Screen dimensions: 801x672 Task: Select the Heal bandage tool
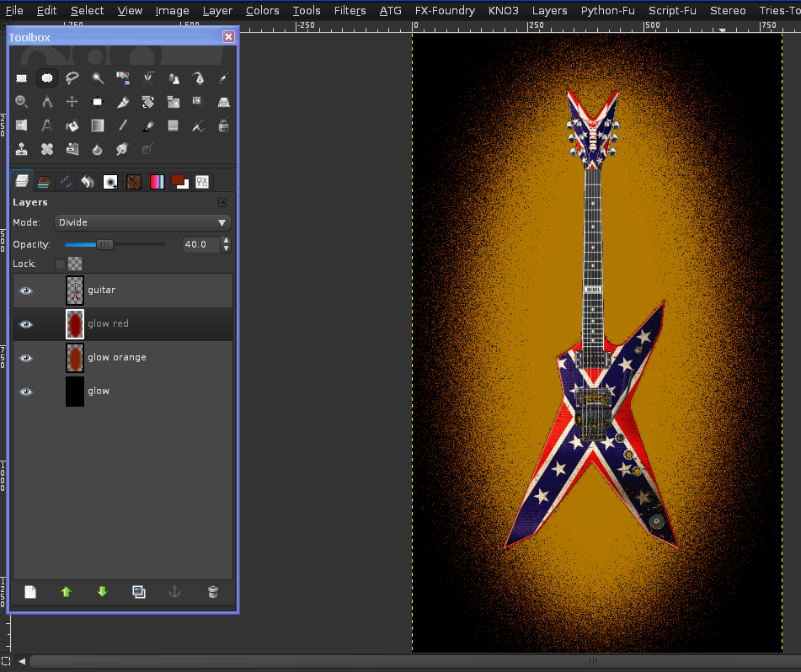pos(46,149)
